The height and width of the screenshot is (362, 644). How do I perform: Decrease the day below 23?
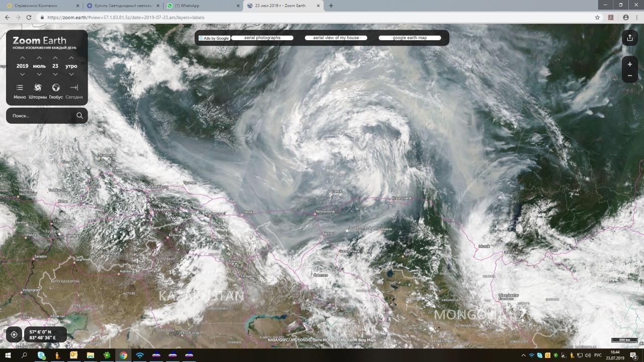click(x=55, y=74)
